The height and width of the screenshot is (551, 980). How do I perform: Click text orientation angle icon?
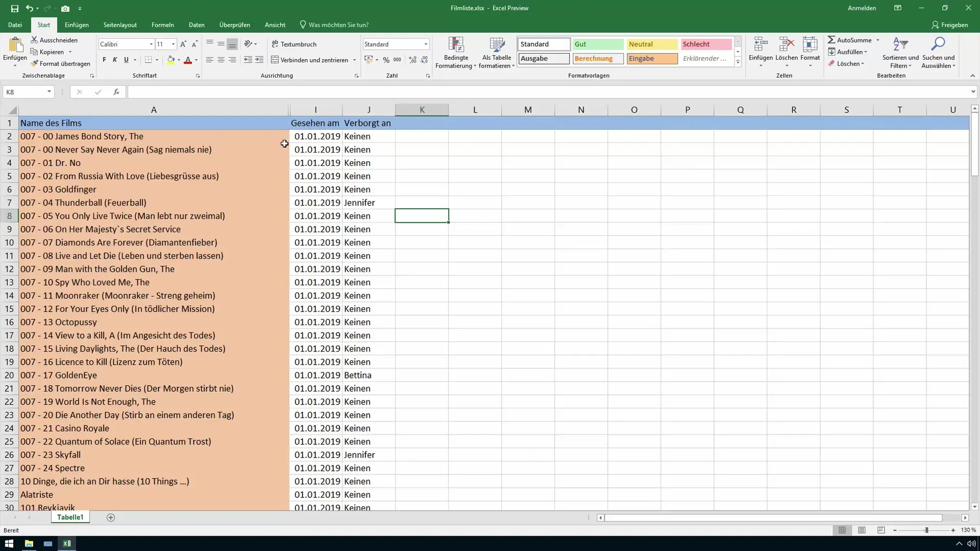click(x=248, y=44)
